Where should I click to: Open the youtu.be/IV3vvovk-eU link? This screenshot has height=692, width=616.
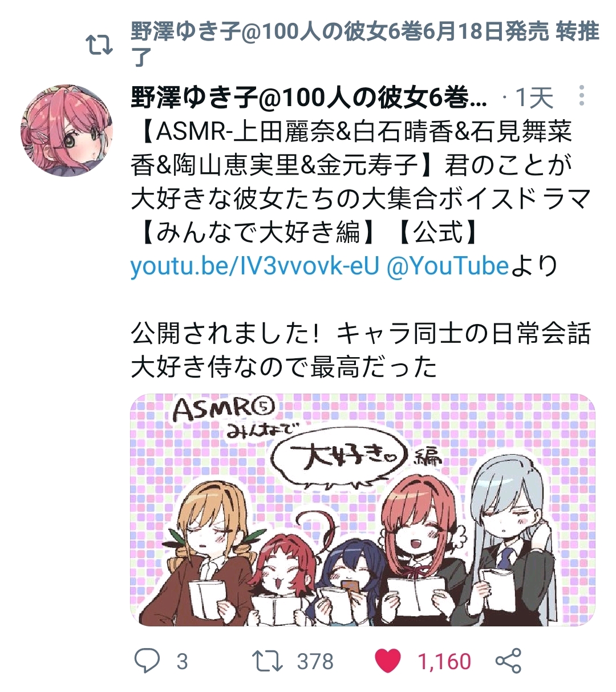pyautogui.click(x=254, y=266)
